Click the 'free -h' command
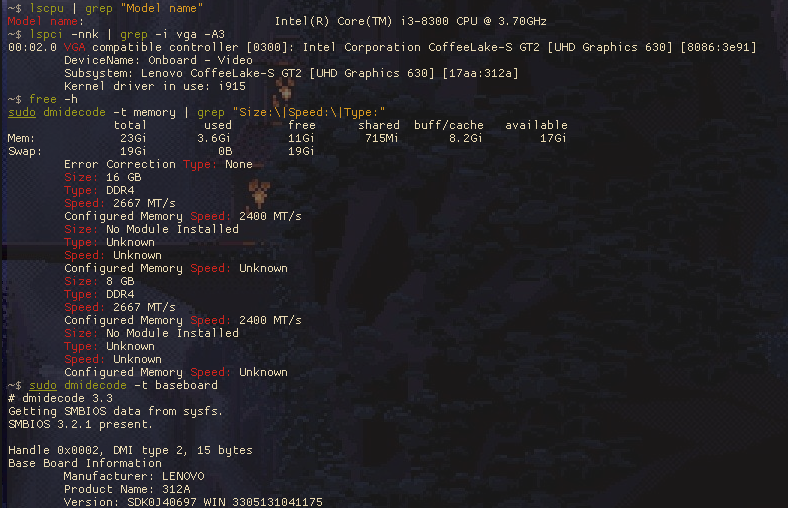The width and height of the screenshot is (788, 508). point(53,99)
